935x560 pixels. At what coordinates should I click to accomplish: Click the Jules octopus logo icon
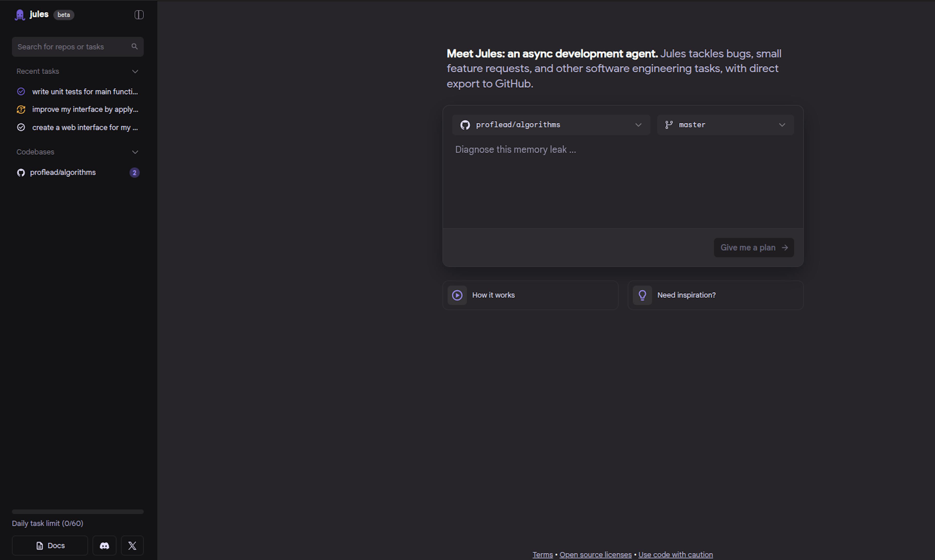tap(20, 15)
